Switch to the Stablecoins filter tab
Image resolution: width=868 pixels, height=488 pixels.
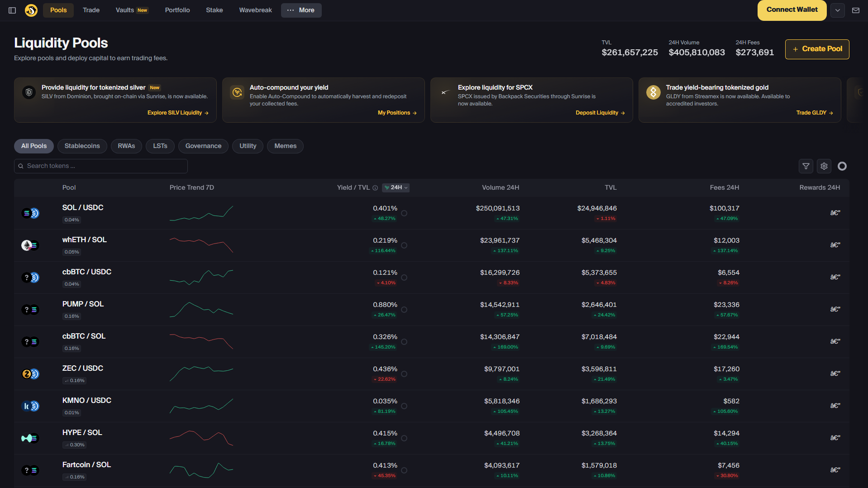[x=82, y=146]
